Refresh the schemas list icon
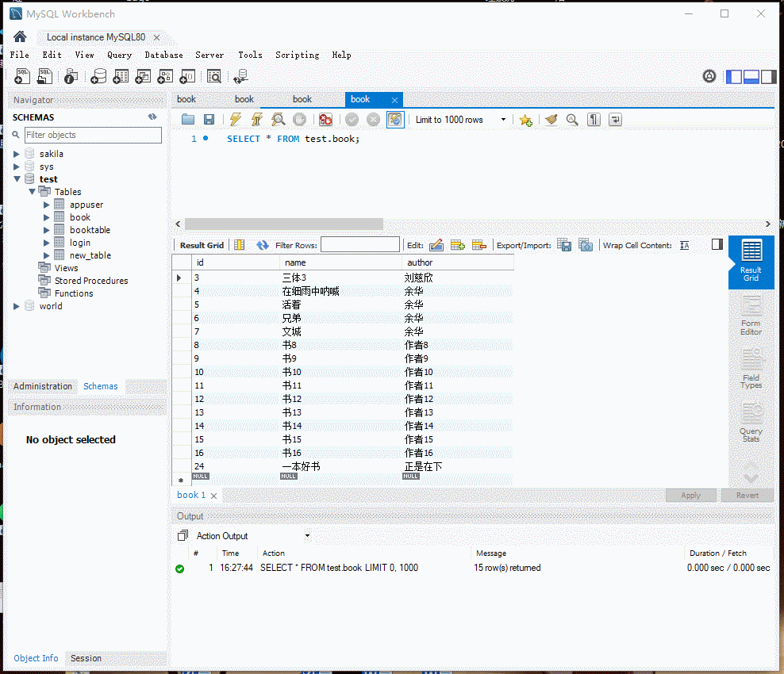784x674 pixels. (x=152, y=117)
